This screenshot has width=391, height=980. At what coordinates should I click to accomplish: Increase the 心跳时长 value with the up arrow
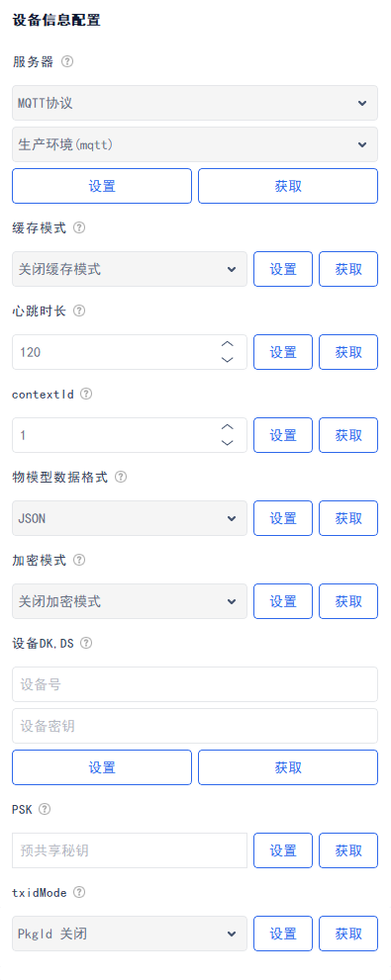(228, 344)
